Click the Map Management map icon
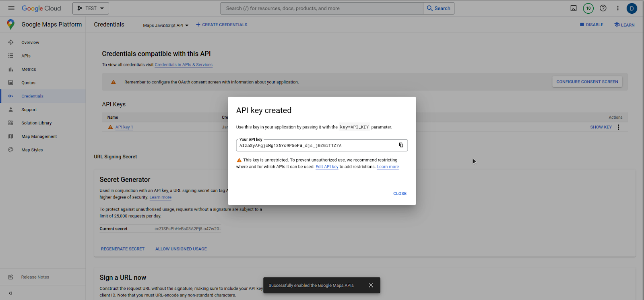The width and height of the screenshot is (644, 300). coord(11,137)
